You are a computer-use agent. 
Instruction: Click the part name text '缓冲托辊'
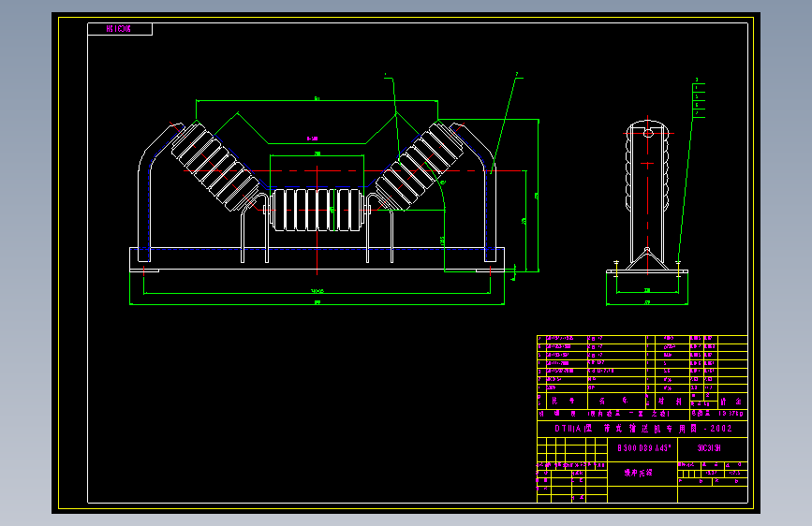(638, 473)
